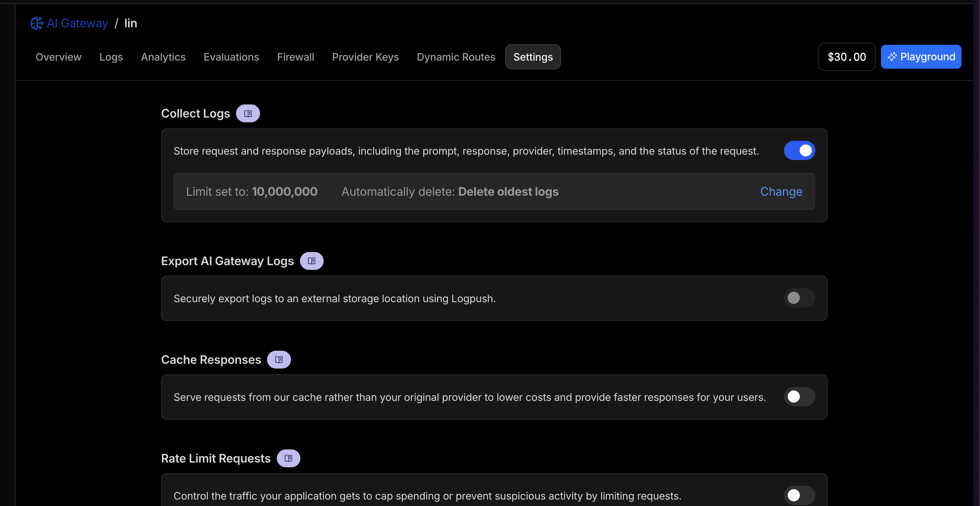The height and width of the screenshot is (506, 980).
Task: Open Rate Limit Requests docs icon
Action: click(x=288, y=458)
